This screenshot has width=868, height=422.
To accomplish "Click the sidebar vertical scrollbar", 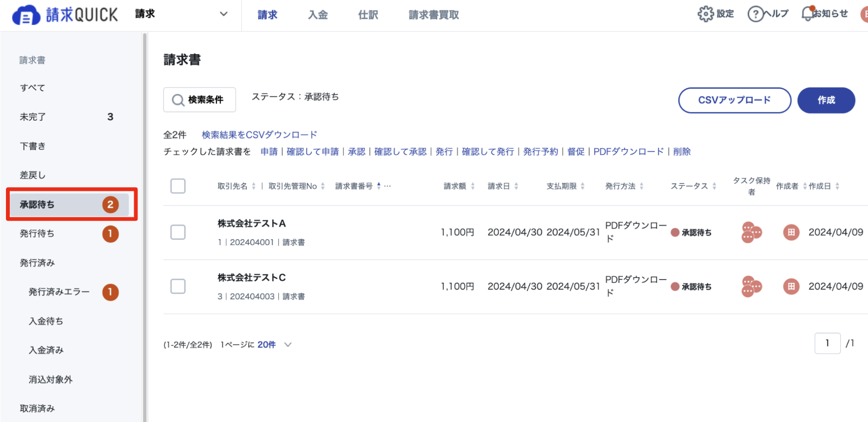I will [144, 227].
